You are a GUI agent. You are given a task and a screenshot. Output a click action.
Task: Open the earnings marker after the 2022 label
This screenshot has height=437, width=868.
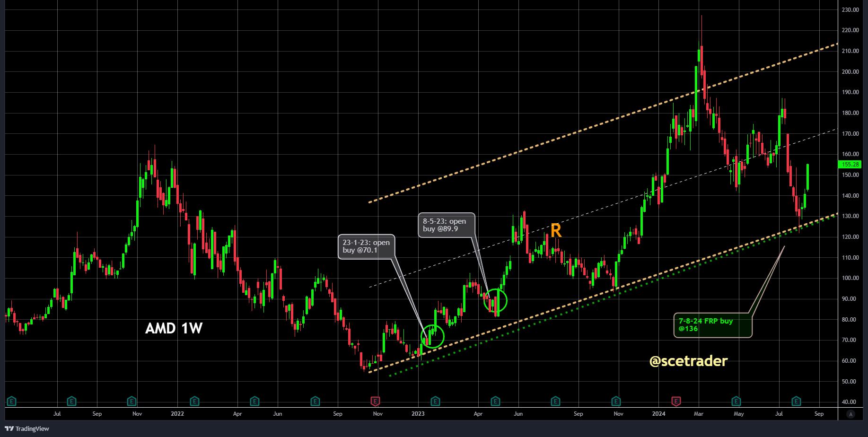click(x=194, y=402)
